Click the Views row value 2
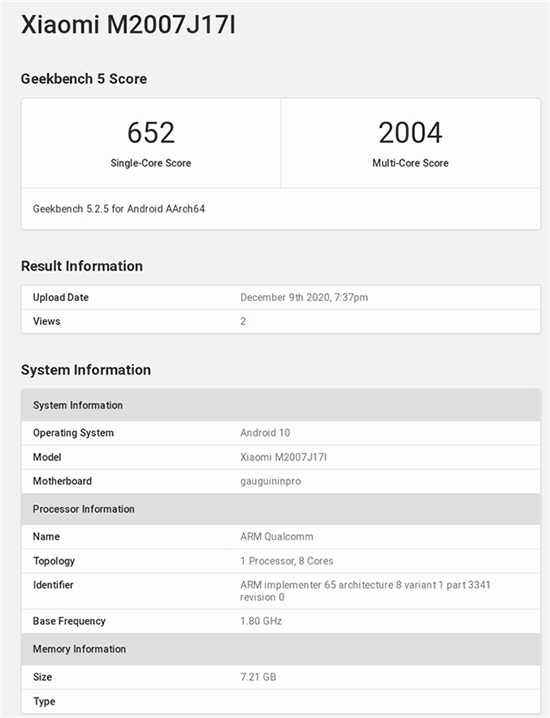Screen dimensions: 550x718 243,321
